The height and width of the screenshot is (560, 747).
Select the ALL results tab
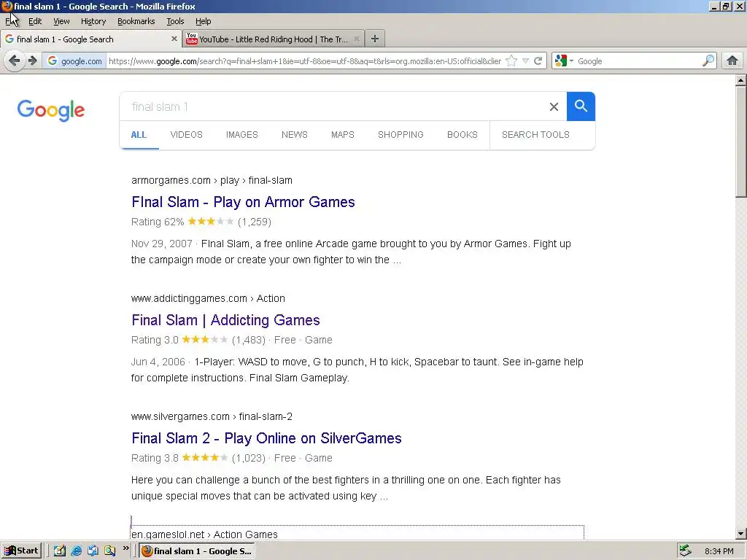point(139,135)
